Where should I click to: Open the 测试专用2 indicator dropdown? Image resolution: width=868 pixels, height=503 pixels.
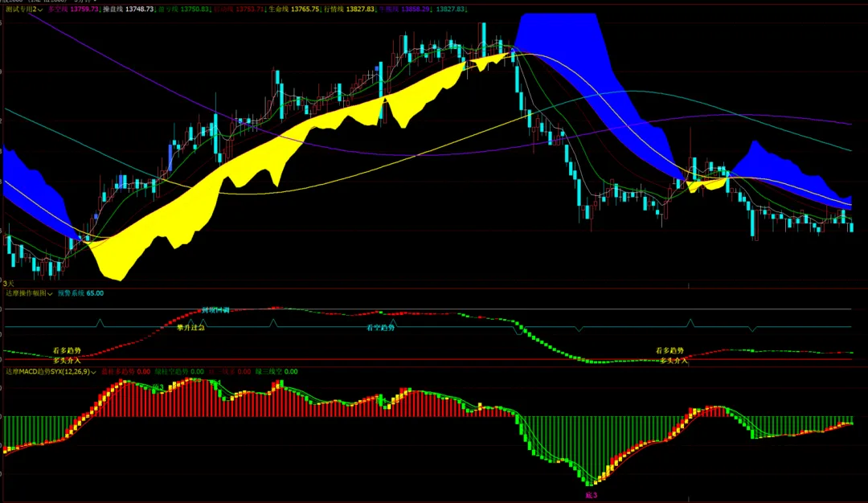pos(40,10)
